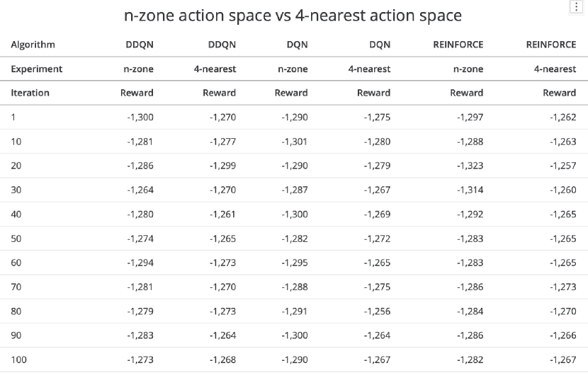Click the -1,261 cell in iteration 40

pyautogui.click(x=222, y=214)
